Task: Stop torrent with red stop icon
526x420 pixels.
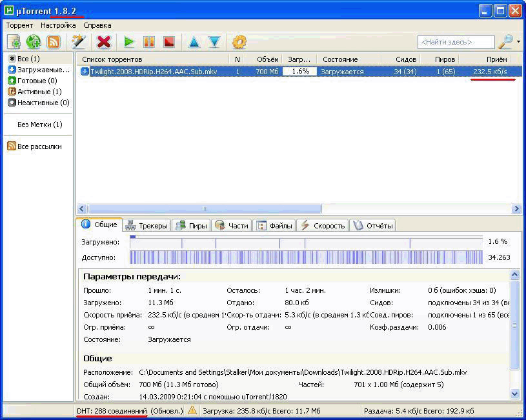Action: click(169, 43)
